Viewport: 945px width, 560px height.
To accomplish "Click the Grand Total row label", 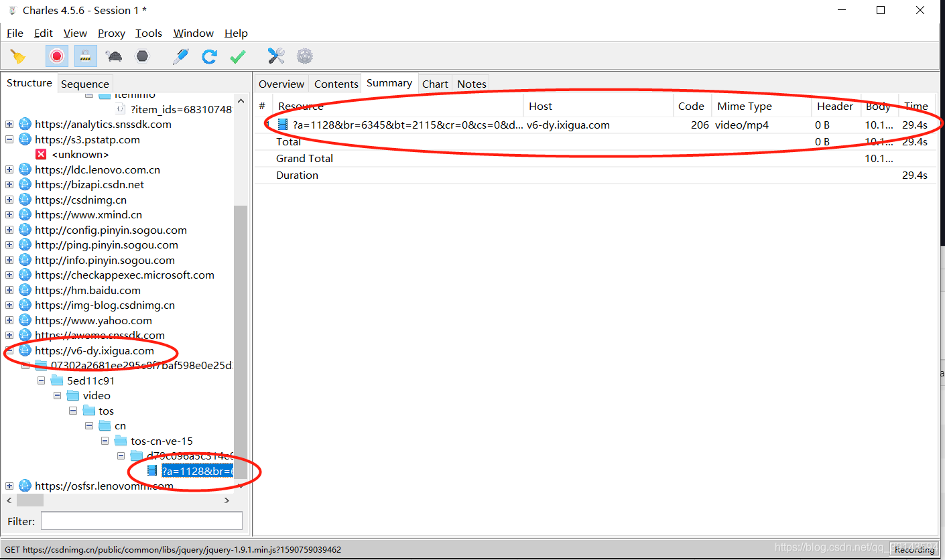I will 304,159.
